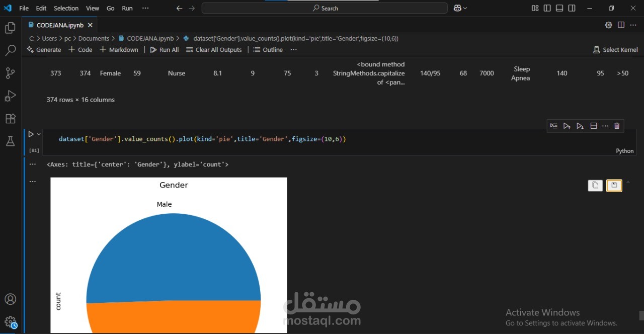Open the Search view in activity bar
The width and height of the screenshot is (644, 334).
(x=10, y=50)
